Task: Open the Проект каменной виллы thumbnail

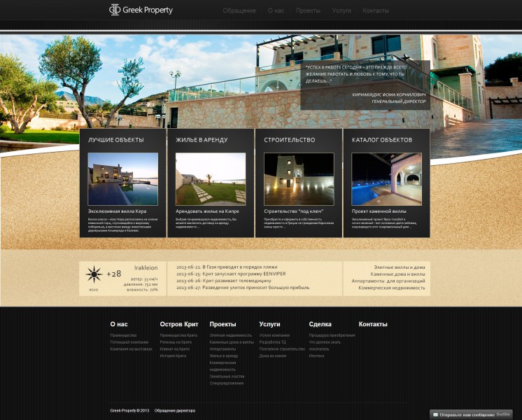Action: point(386,179)
